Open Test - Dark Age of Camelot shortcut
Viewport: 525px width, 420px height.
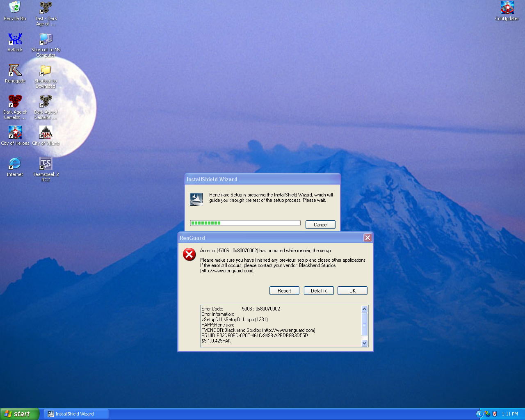coord(46,8)
